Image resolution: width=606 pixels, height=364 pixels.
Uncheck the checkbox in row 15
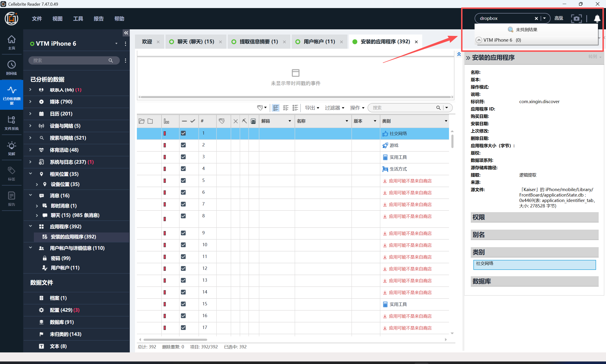183,304
